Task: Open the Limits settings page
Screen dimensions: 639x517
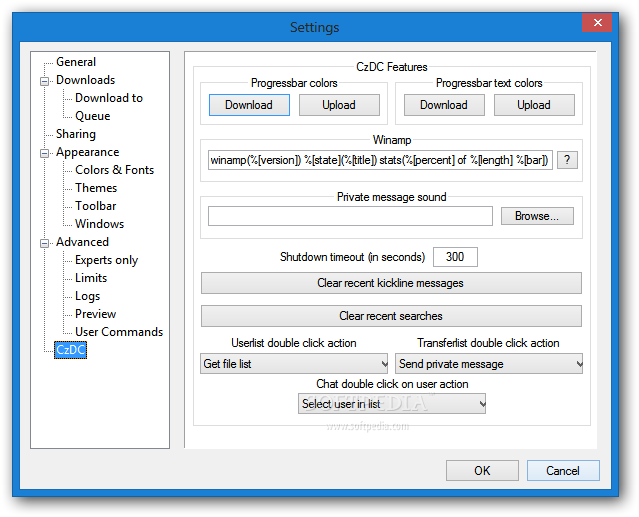Action: (91, 278)
